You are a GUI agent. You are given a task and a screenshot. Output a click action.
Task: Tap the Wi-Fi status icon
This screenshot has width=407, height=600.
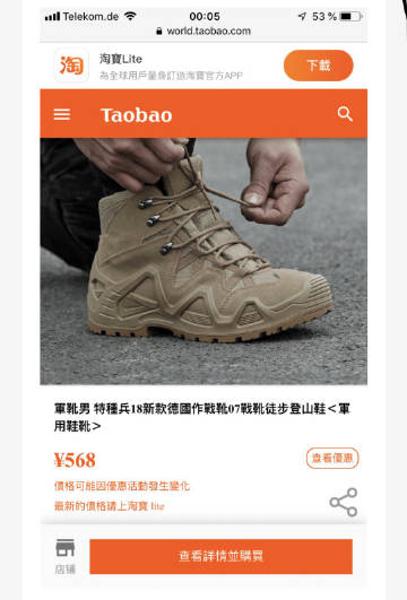pos(130,16)
